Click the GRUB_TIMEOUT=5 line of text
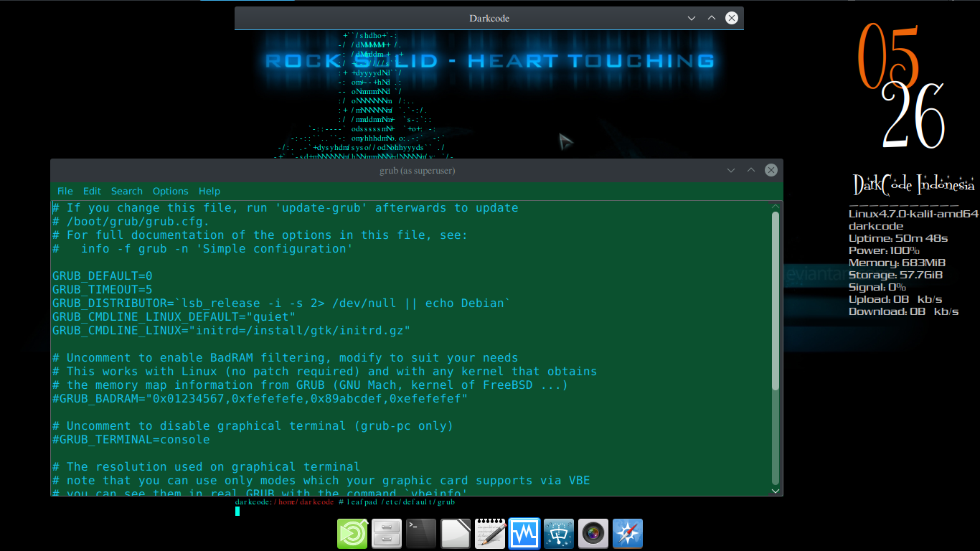 click(x=103, y=289)
